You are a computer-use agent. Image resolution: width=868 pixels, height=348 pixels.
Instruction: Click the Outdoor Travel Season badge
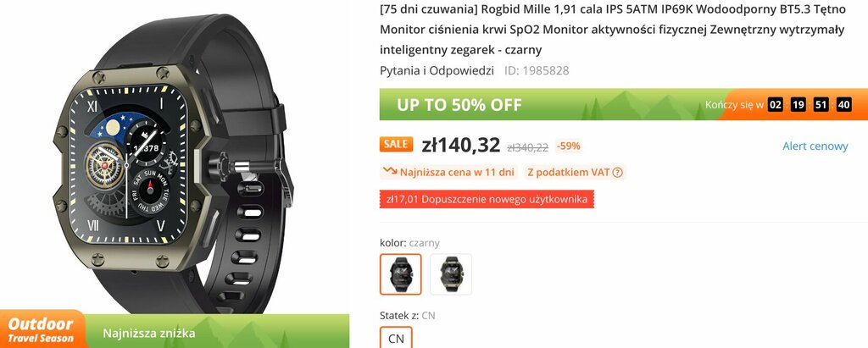[x=42, y=329]
